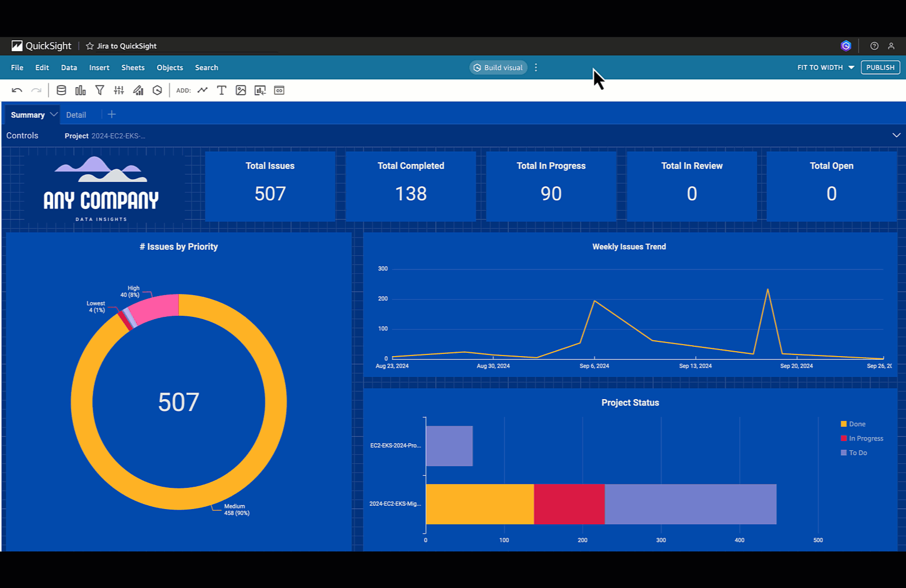Open the Project control dropdown
Image resolution: width=906 pixels, height=588 pixels.
point(105,136)
